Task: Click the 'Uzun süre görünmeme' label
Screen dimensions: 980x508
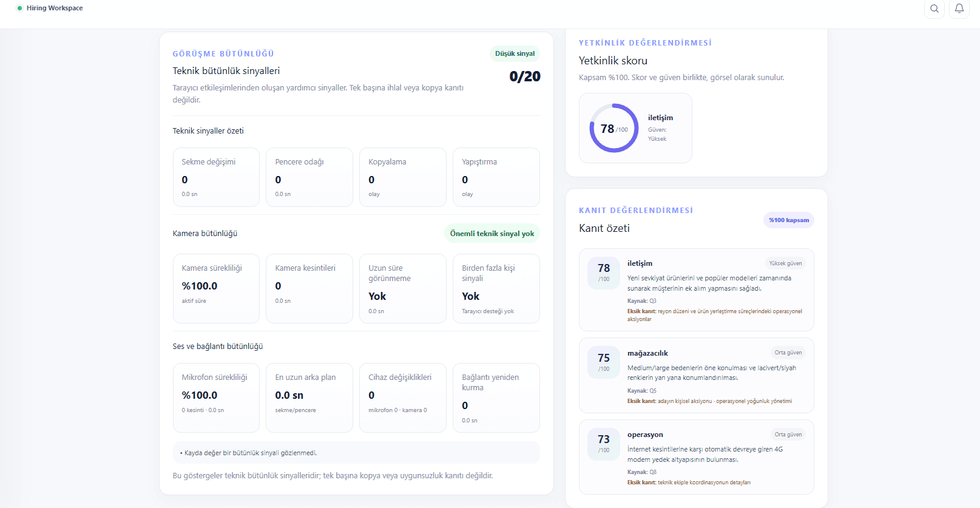Action: (x=390, y=273)
